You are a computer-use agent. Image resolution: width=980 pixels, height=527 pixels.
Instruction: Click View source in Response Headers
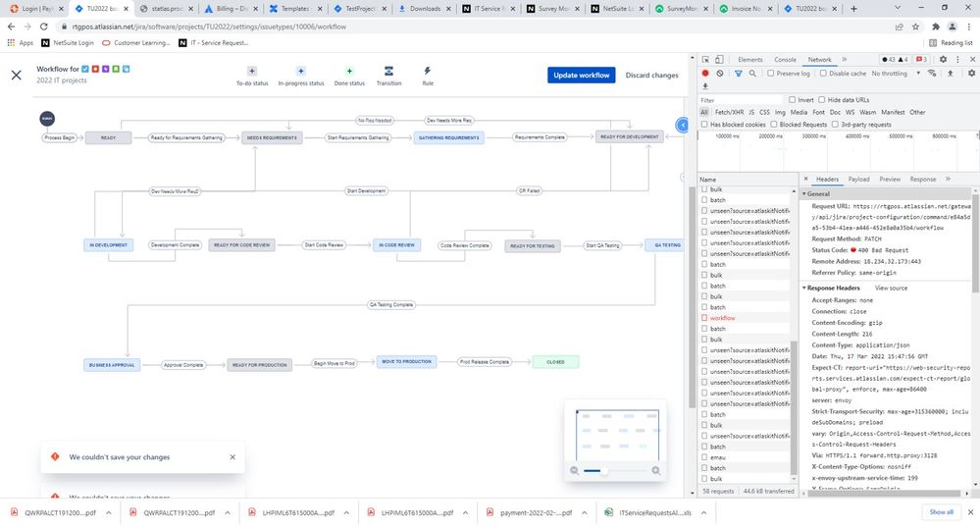[891, 289]
